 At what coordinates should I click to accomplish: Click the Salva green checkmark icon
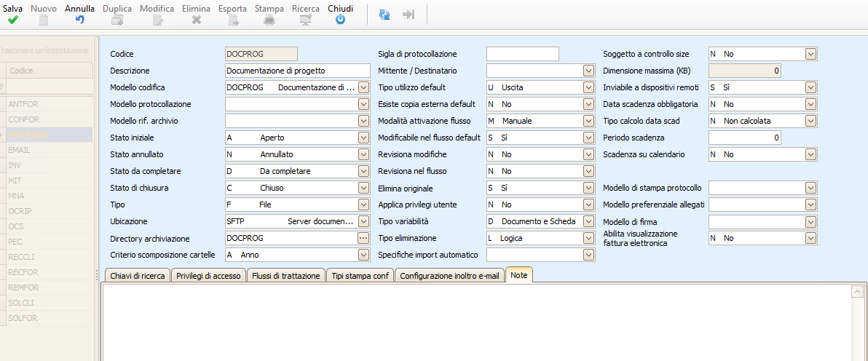point(12,20)
